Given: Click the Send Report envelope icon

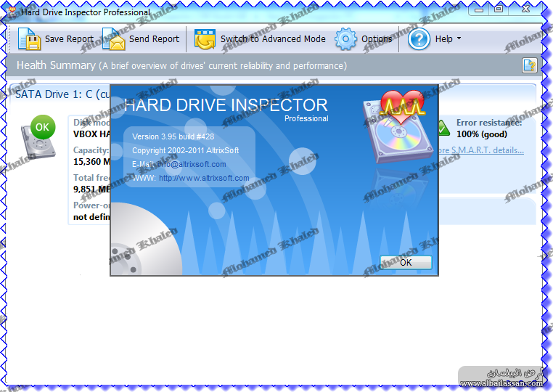Looking at the screenshot, I should pyautogui.click(x=113, y=38).
